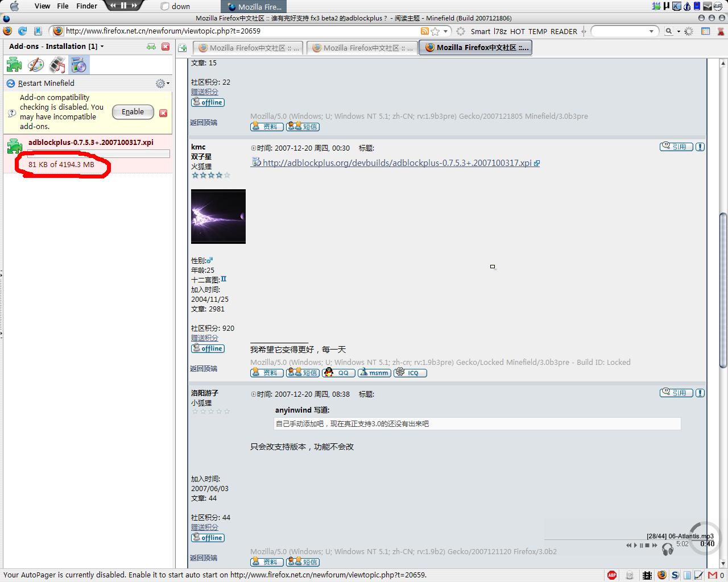Switch to the first Mozilla Firefox中文社区 tab
Image resolution: width=728 pixels, height=582 pixels.
[x=248, y=48]
